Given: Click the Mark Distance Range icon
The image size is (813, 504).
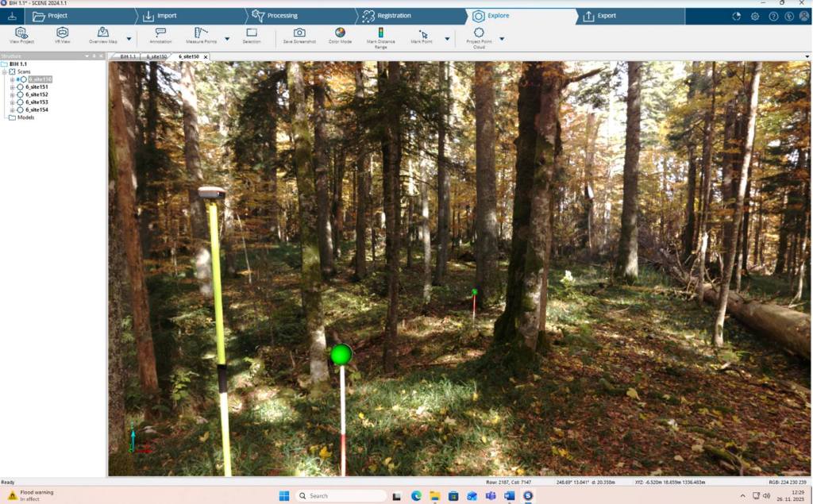Looking at the screenshot, I should 380,34.
